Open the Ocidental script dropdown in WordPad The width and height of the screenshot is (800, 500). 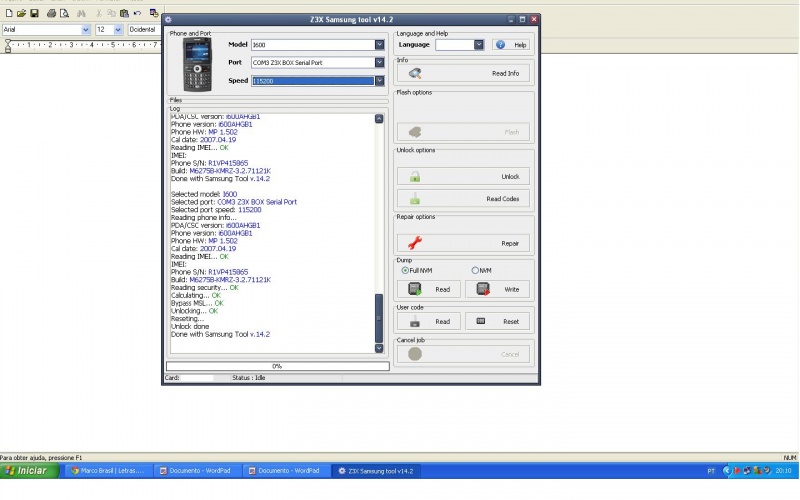pyautogui.click(x=143, y=30)
